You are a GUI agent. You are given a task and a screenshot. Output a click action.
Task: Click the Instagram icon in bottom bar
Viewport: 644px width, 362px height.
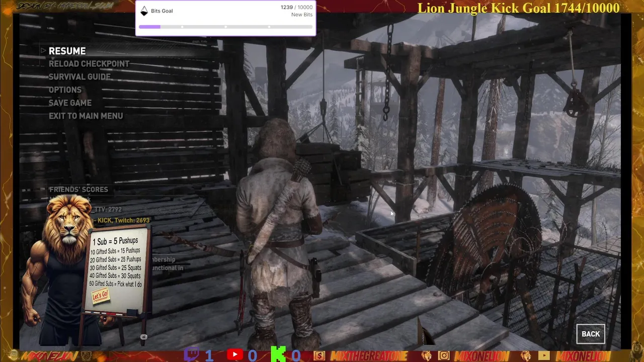(x=444, y=356)
